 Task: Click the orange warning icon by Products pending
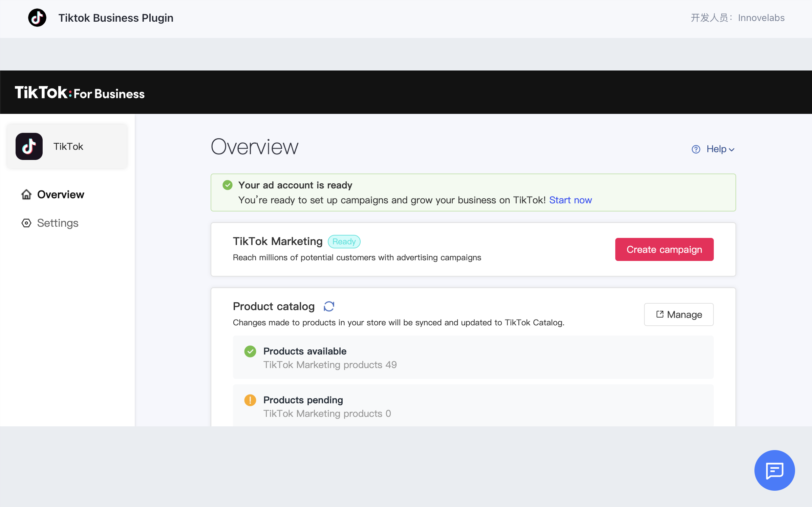250,400
